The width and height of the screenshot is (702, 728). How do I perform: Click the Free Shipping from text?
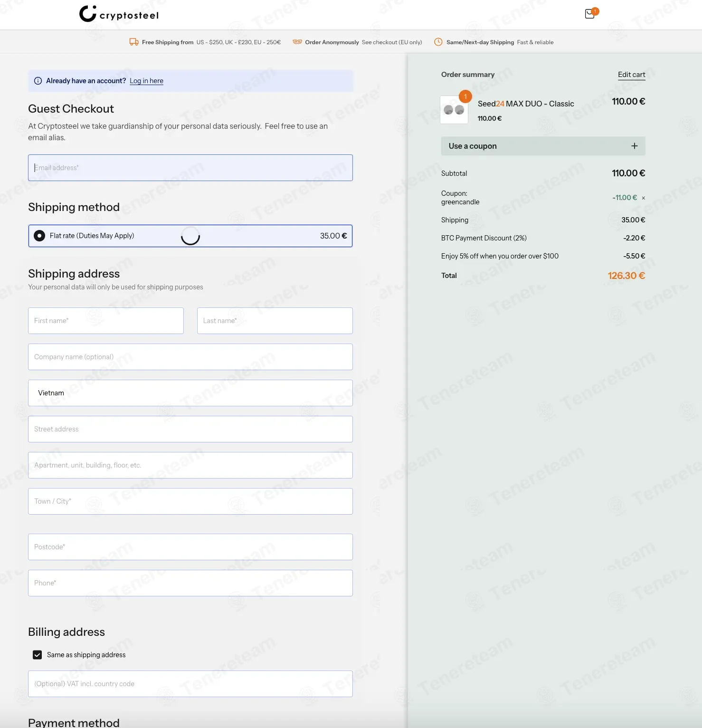coord(168,42)
